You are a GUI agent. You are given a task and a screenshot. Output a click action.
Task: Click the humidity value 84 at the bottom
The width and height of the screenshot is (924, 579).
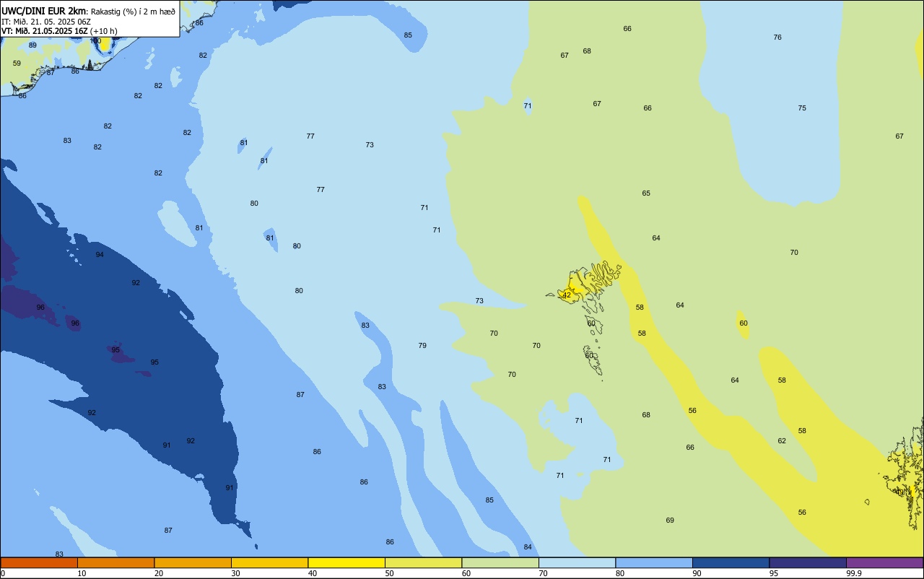click(528, 547)
